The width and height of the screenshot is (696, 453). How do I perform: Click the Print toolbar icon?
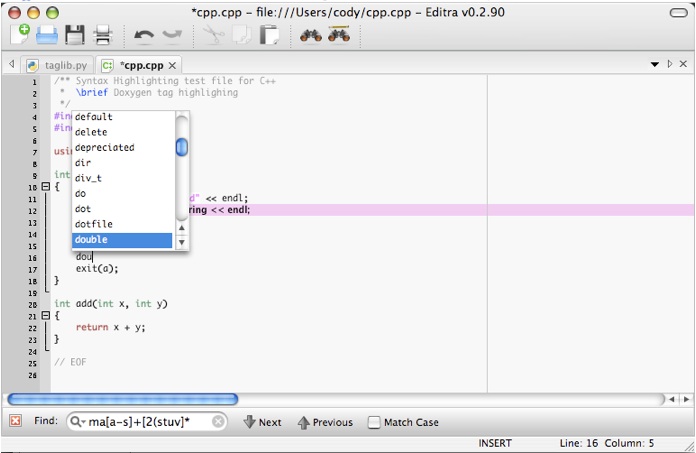pyautogui.click(x=102, y=35)
